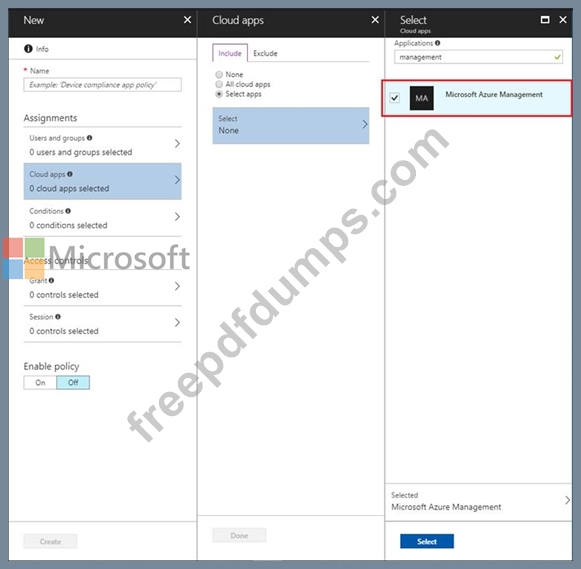
Task: Select the None radio button
Action: (x=219, y=74)
